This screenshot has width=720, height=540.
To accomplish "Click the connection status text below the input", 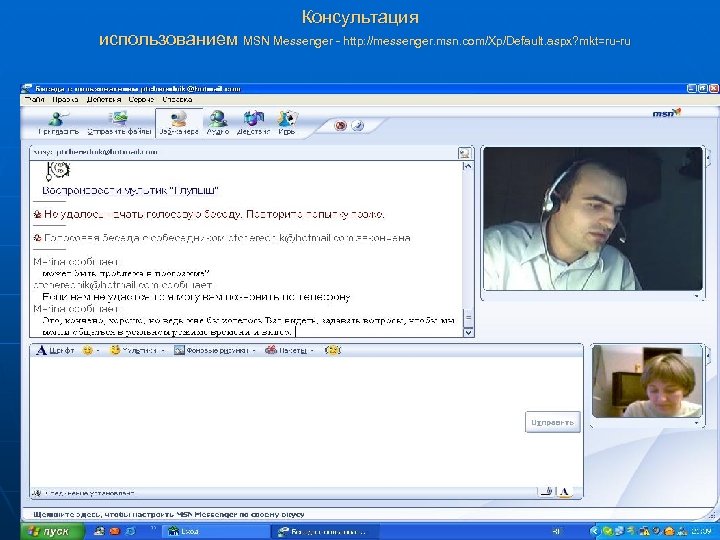I will [89, 493].
